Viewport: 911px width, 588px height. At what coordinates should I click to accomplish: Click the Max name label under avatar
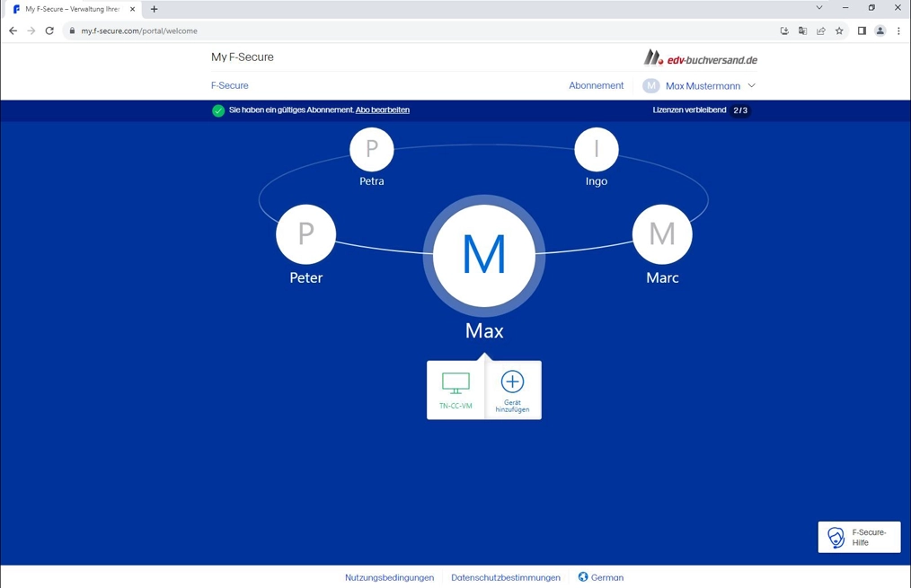(x=484, y=331)
